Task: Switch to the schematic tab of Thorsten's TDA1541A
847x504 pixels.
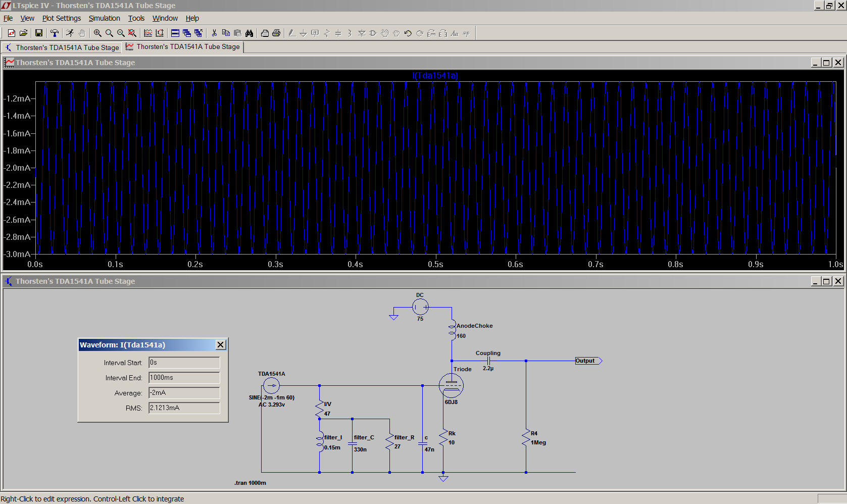Action: point(63,47)
